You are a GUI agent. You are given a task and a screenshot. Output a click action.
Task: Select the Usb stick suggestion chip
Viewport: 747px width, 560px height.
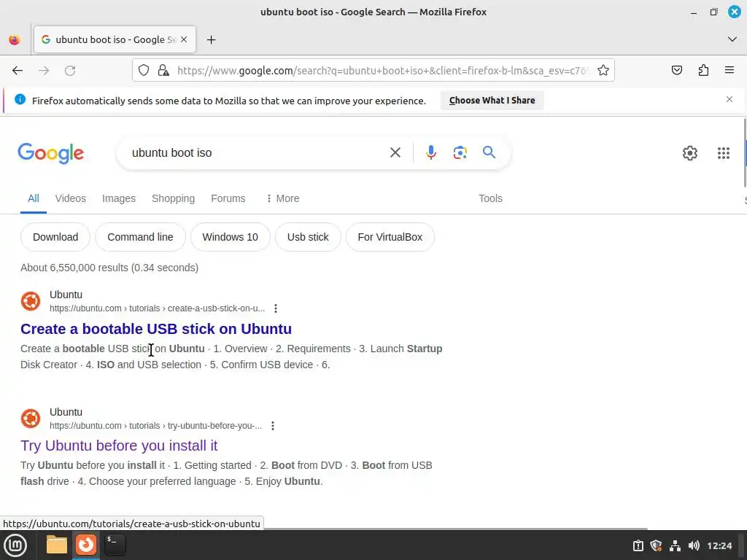click(x=308, y=237)
